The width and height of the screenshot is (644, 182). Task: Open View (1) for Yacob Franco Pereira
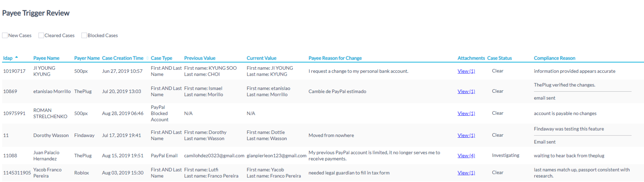466,173
